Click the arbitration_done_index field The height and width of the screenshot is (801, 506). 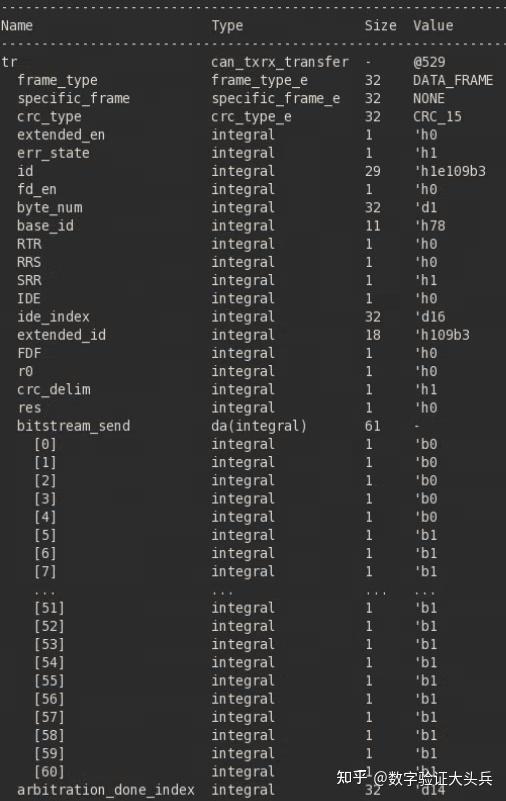106,790
